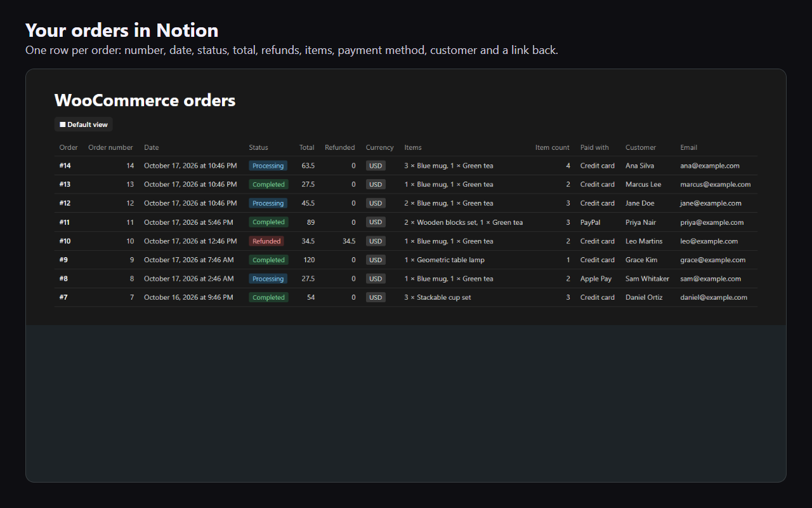The width and height of the screenshot is (812, 508).
Task: Click the Apple Pay payment cell
Action: pyautogui.click(x=596, y=279)
